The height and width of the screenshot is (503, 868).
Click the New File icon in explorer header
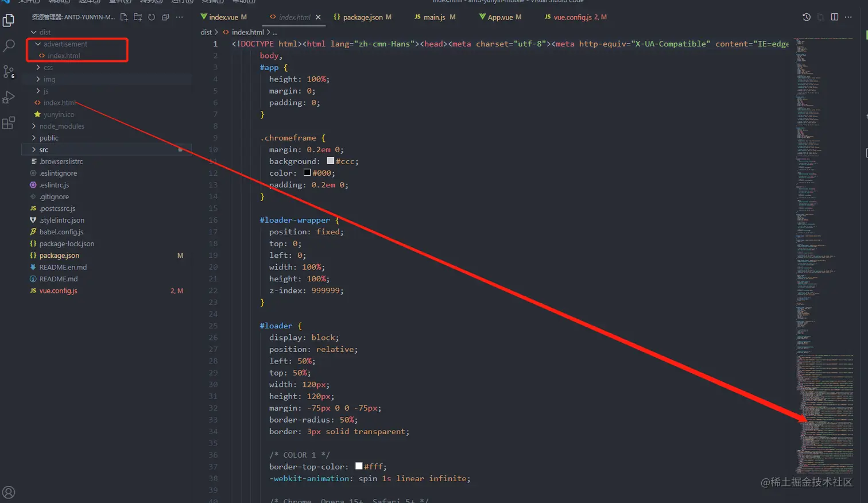(124, 17)
